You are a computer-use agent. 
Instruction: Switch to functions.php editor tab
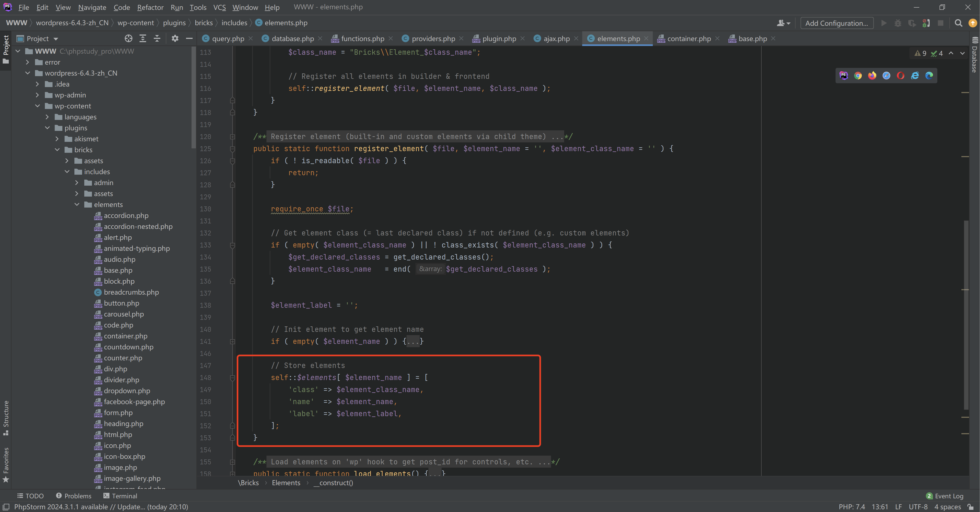point(363,38)
